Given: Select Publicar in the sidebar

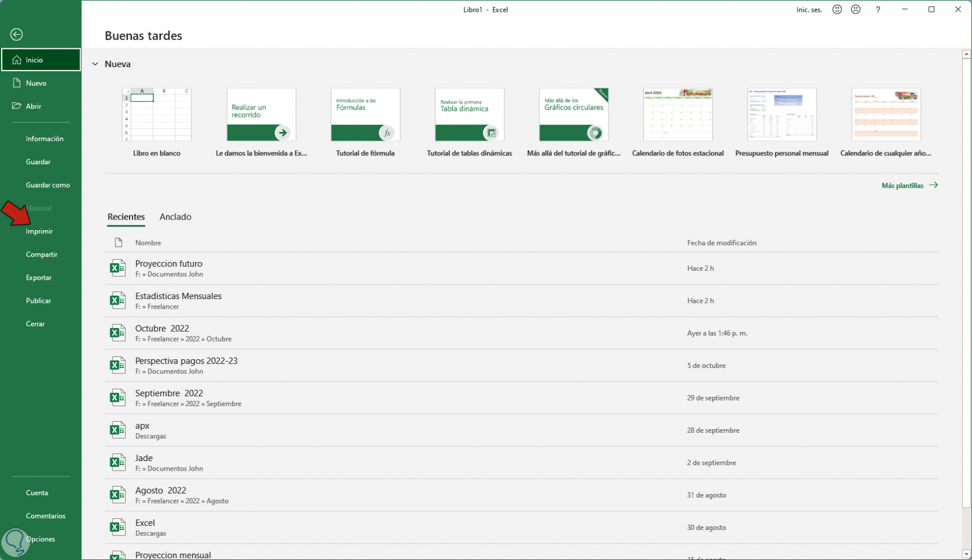Looking at the screenshot, I should (39, 301).
